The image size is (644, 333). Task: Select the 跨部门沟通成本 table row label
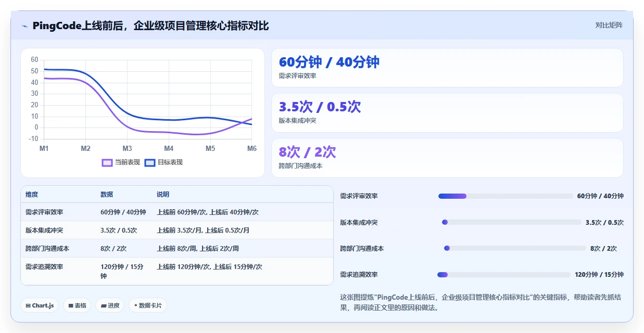[47, 249]
